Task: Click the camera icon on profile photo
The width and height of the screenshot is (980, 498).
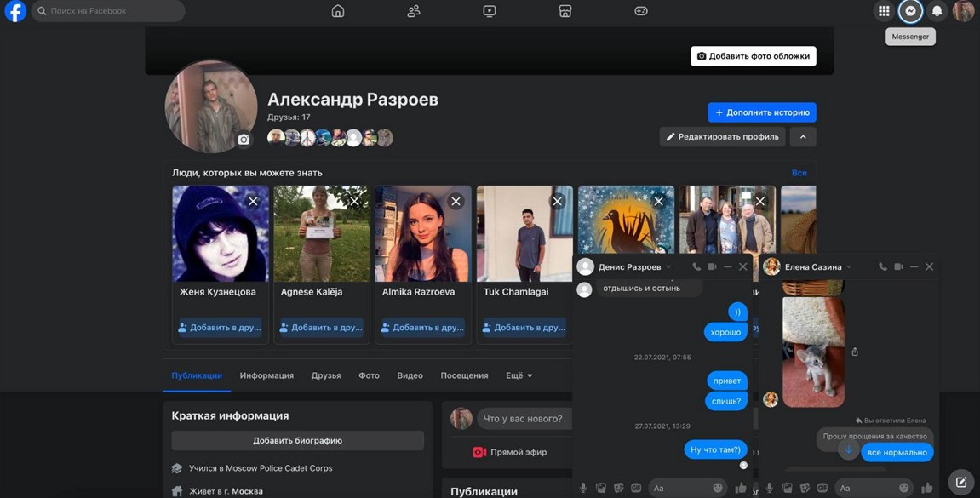Action: [x=244, y=140]
